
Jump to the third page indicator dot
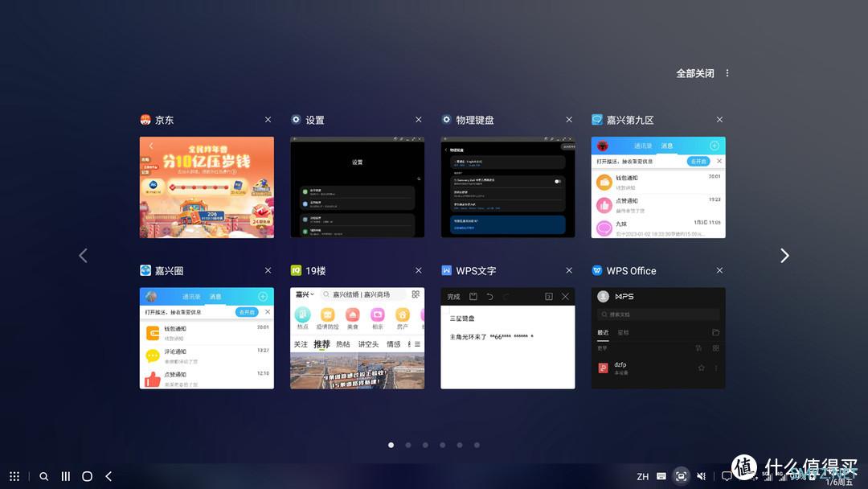point(425,445)
